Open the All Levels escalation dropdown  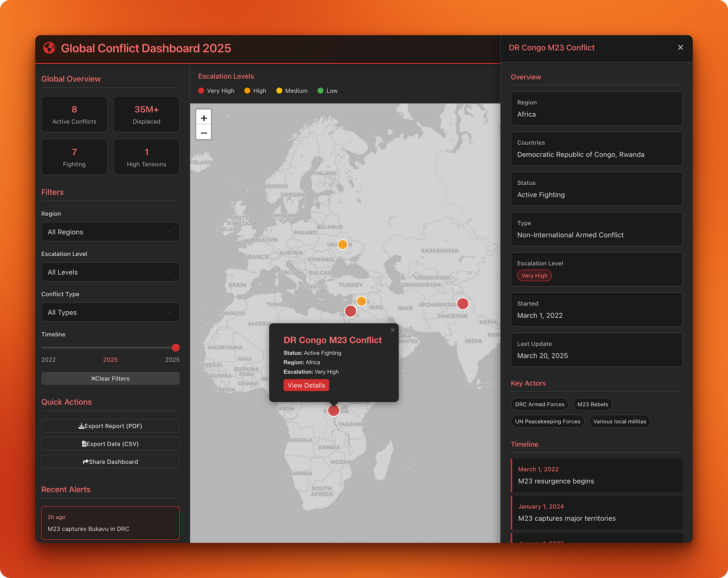[110, 272]
